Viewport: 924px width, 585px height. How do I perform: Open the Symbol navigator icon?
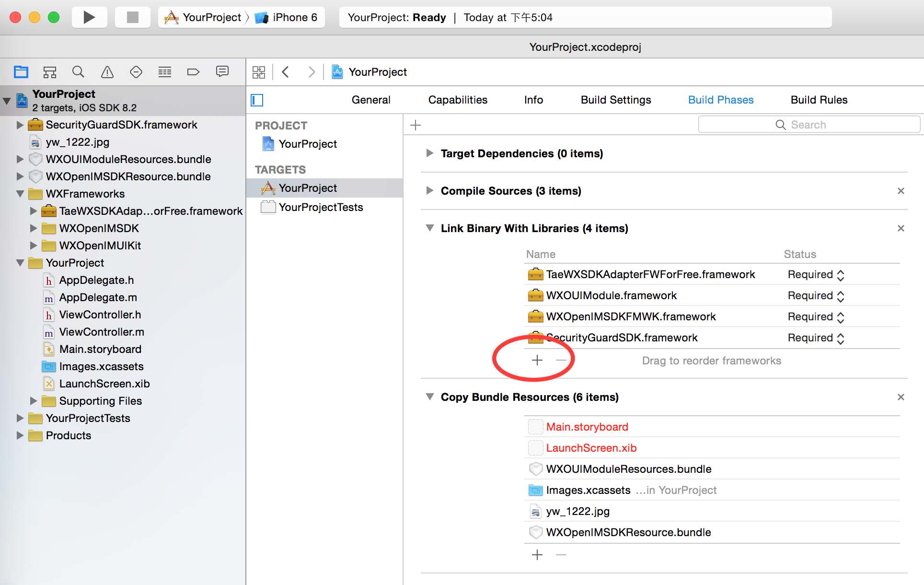coord(50,72)
